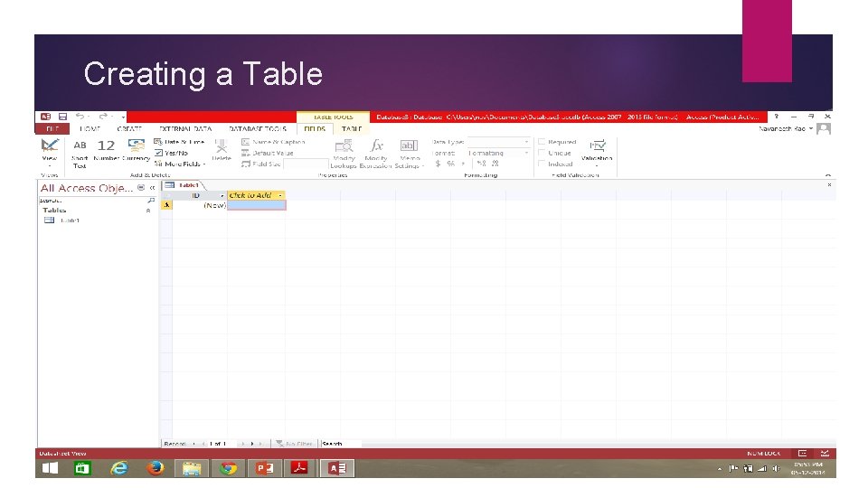Collapse the Tables group in navigation pane

(x=148, y=211)
